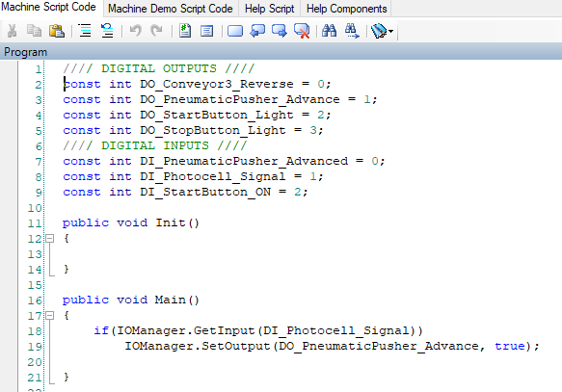Click the Redo arrow icon
The width and height of the screenshot is (562, 392).
156,31
